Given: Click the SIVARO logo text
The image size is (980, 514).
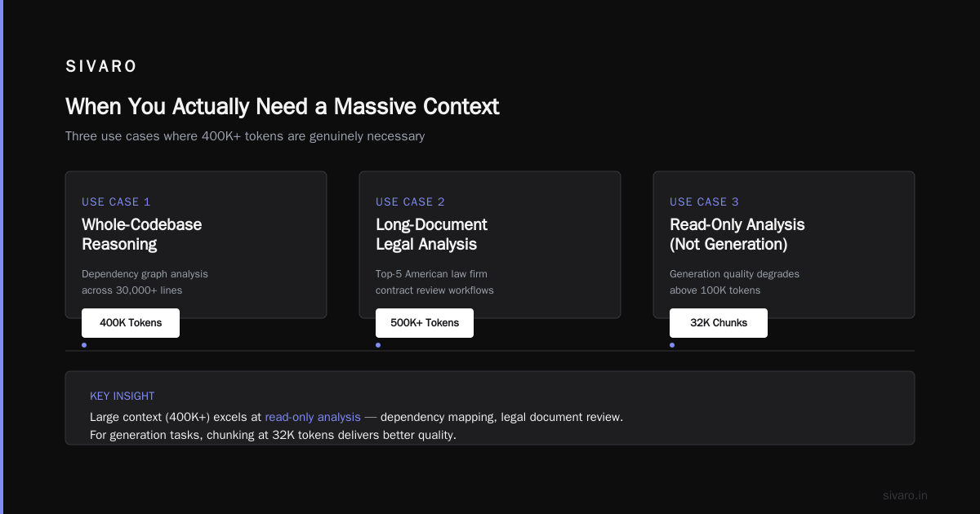Looking at the screenshot, I should coord(101,67).
